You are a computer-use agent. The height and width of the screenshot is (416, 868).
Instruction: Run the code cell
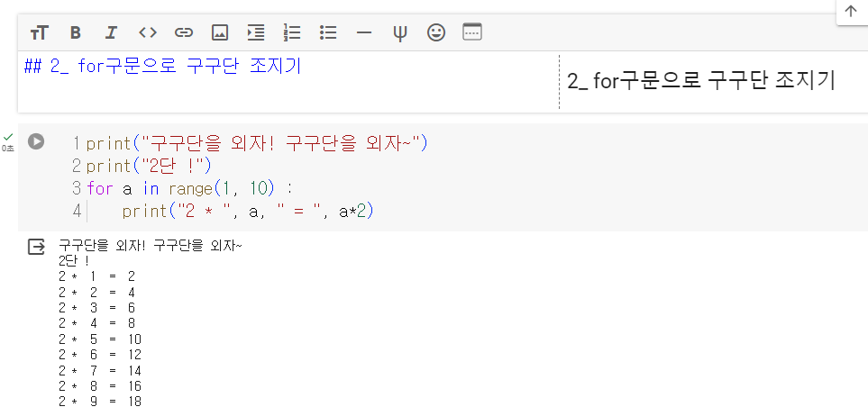point(36,141)
